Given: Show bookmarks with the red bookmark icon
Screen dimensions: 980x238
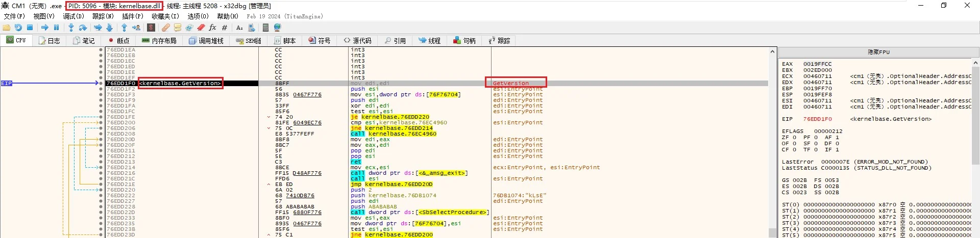Looking at the screenshot, I should pos(201,28).
